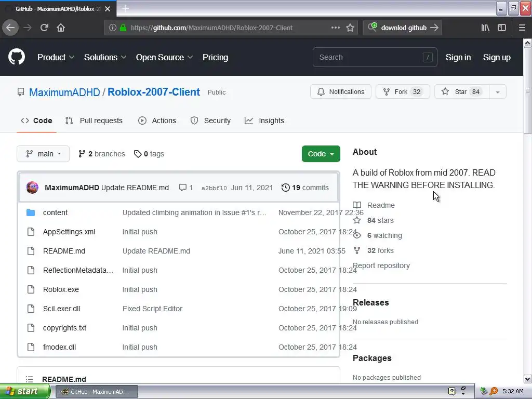
Task: Open the copyrights.txt file
Action: (x=64, y=328)
